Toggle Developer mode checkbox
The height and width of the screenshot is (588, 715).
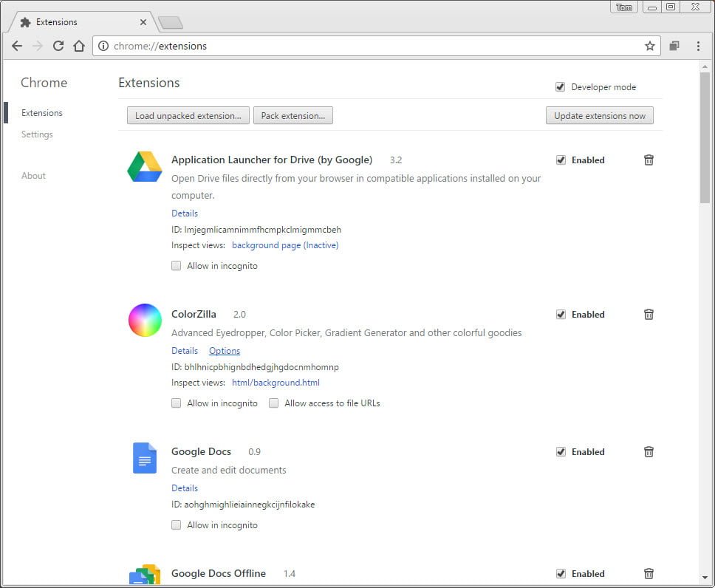pyautogui.click(x=560, y=86)
